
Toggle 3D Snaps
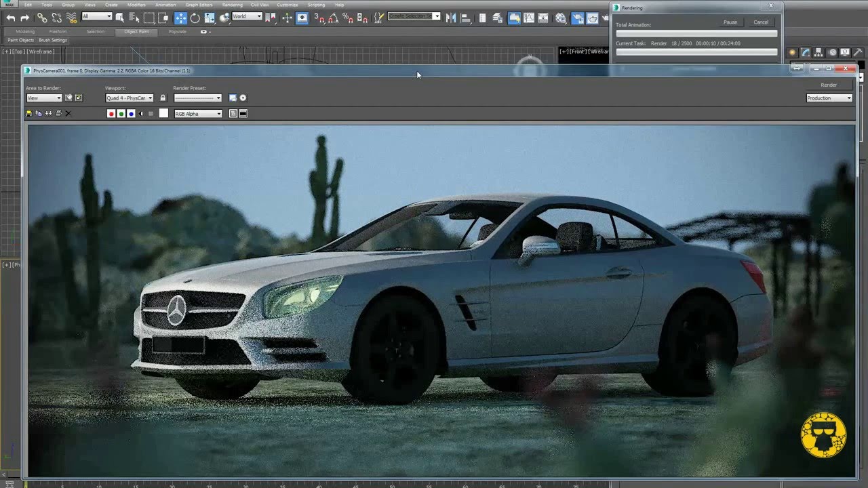(319, 18)
